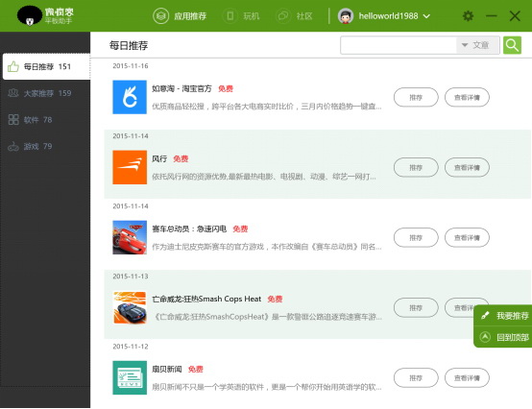Minimize the application window
This screenshot has height=409, width=532.
(491, 16)
